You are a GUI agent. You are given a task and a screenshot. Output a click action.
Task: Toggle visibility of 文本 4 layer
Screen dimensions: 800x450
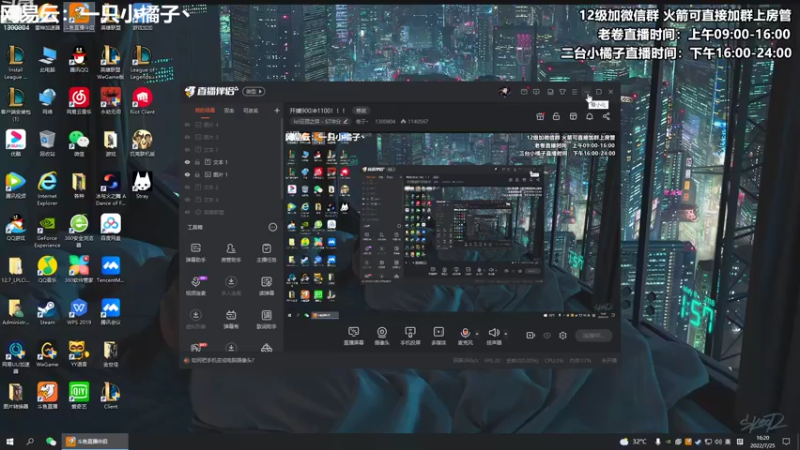click(187, 199)
